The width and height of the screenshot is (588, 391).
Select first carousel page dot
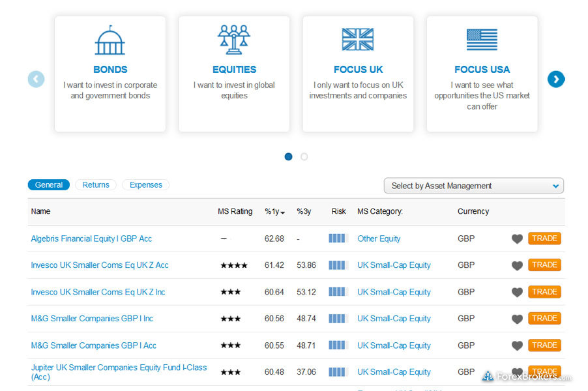click(x=288, y=156)
